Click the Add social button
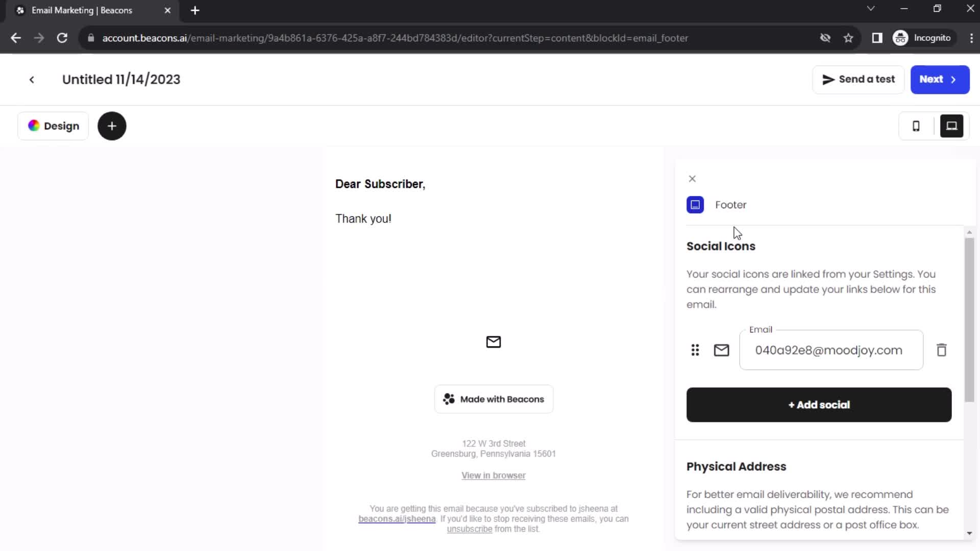 (x=819, y=405)
